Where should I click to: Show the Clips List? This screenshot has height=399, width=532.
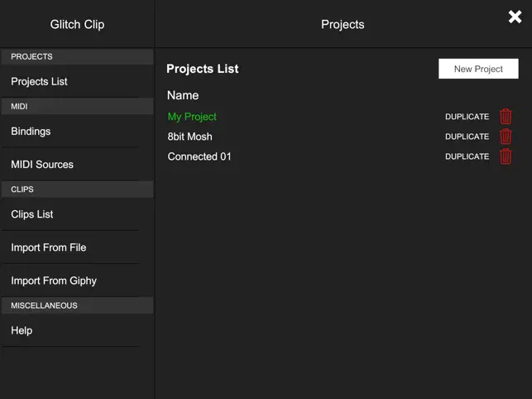32,214
